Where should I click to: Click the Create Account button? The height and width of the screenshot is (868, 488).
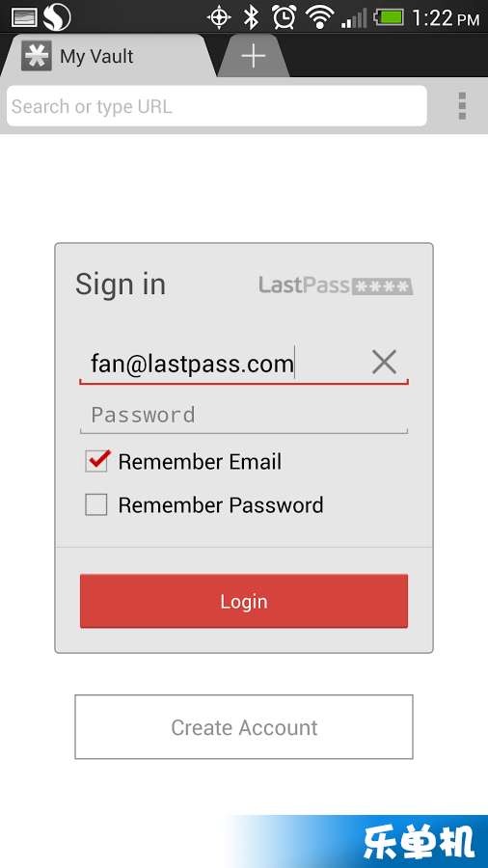(x=244, y=727)
